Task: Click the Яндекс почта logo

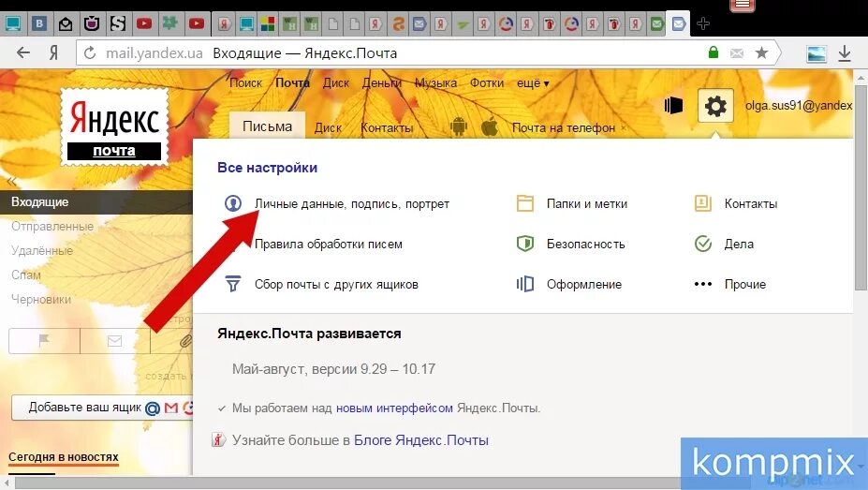Action: click(x=114, y=127)
